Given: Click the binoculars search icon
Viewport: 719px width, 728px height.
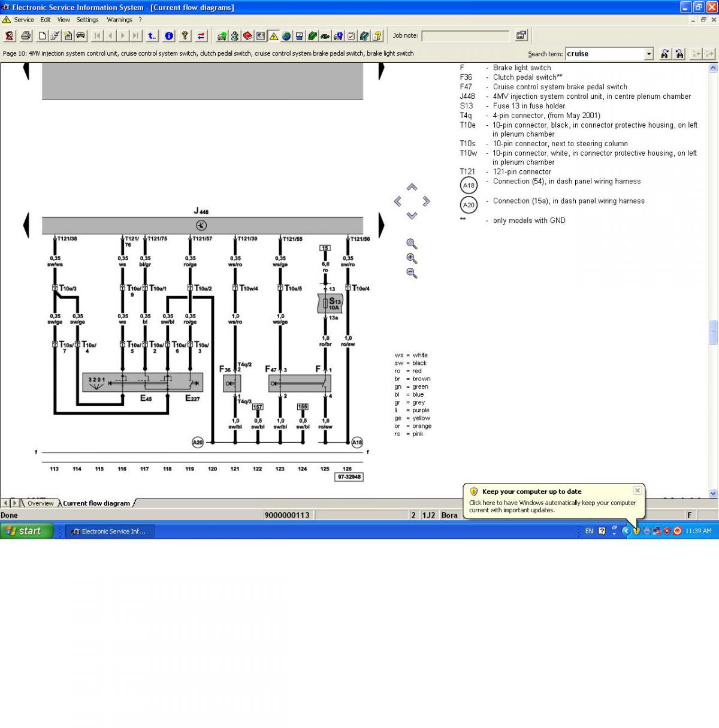Looking at the screenshot, I should point(665,54).
